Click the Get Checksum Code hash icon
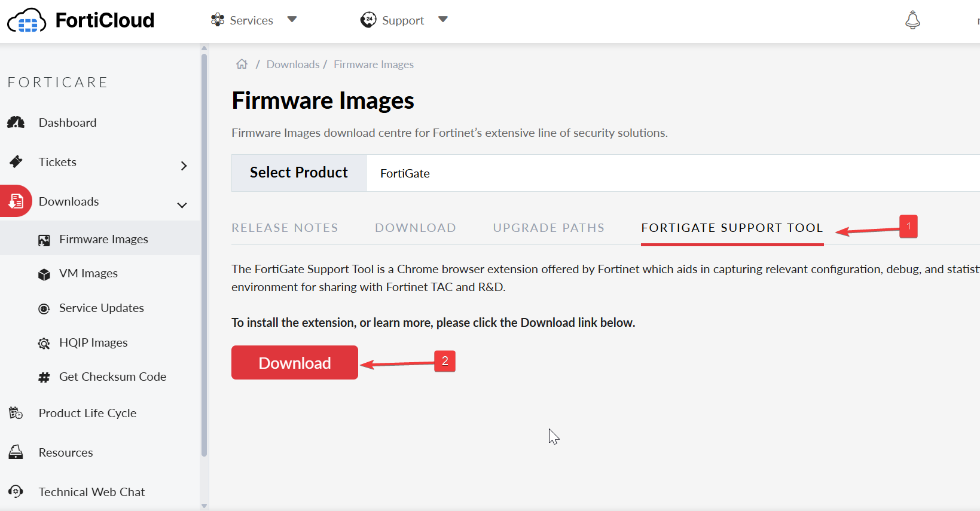This screenshot has width=980, height=511. click(44, 377)
